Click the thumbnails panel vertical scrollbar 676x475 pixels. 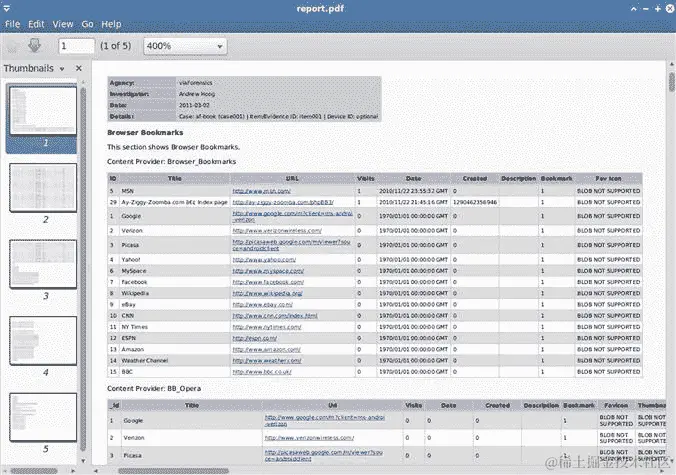[83, 269]
